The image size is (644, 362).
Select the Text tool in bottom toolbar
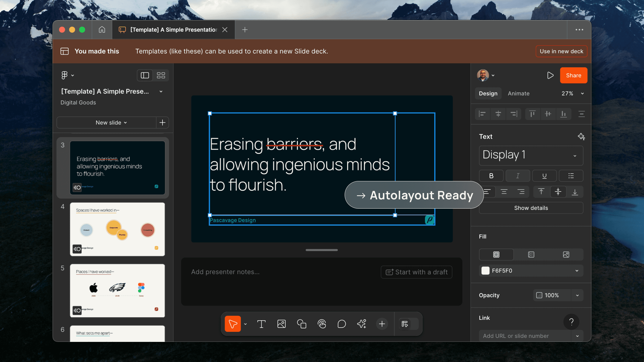261,324
